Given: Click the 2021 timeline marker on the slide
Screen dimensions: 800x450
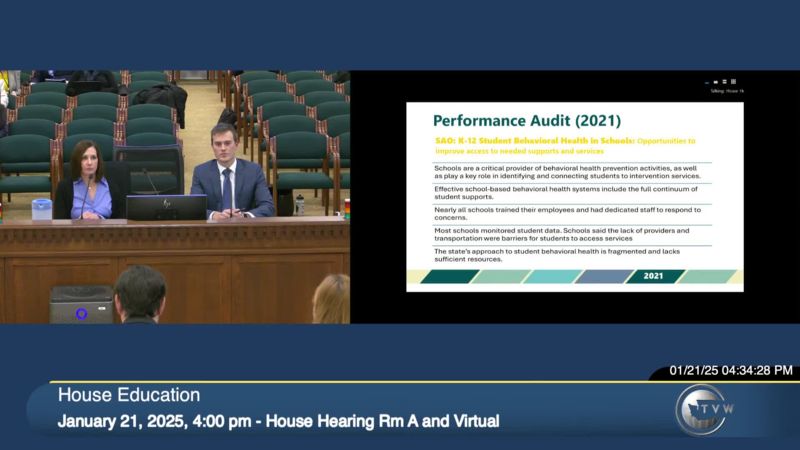Looking at the screenshot, I should click(654, 276).
